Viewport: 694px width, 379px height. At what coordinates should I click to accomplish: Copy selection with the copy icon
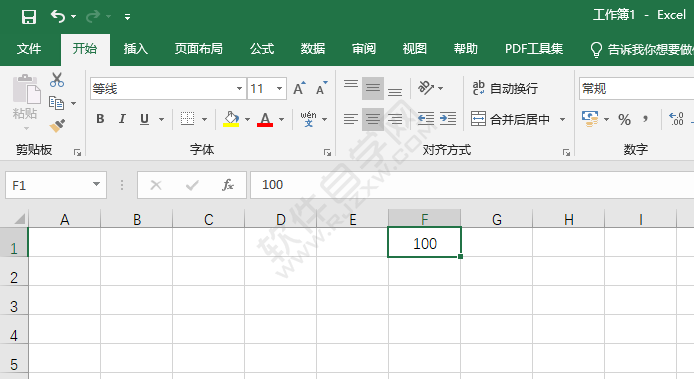[57, 103]
